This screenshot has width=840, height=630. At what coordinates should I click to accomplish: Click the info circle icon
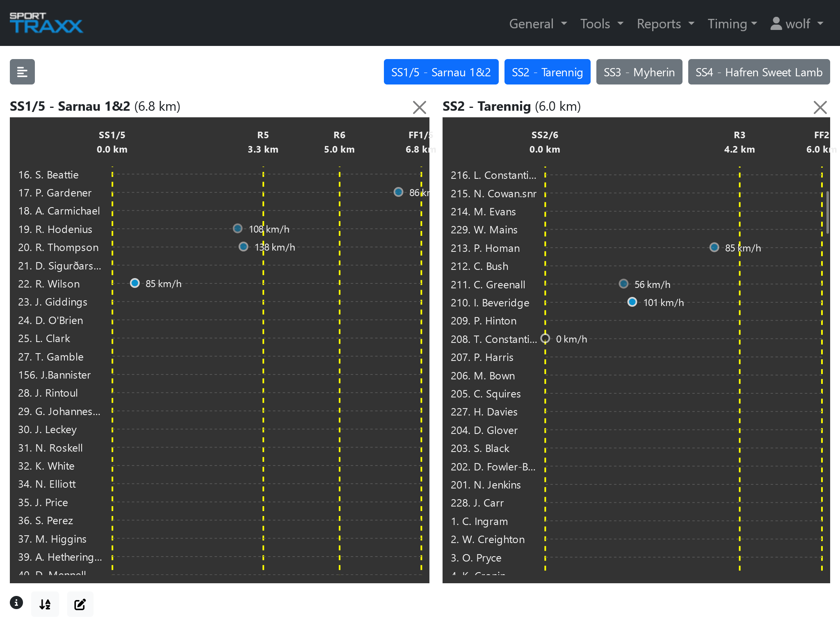coord(16,603)
